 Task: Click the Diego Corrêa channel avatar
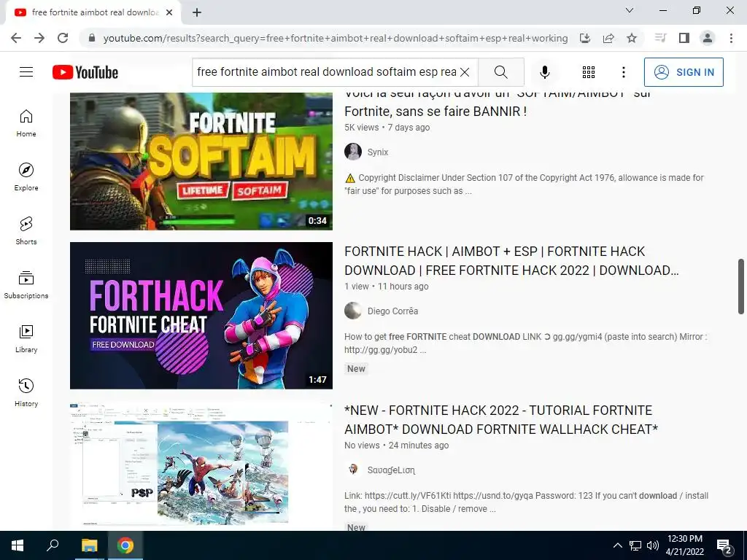(353, 311)
